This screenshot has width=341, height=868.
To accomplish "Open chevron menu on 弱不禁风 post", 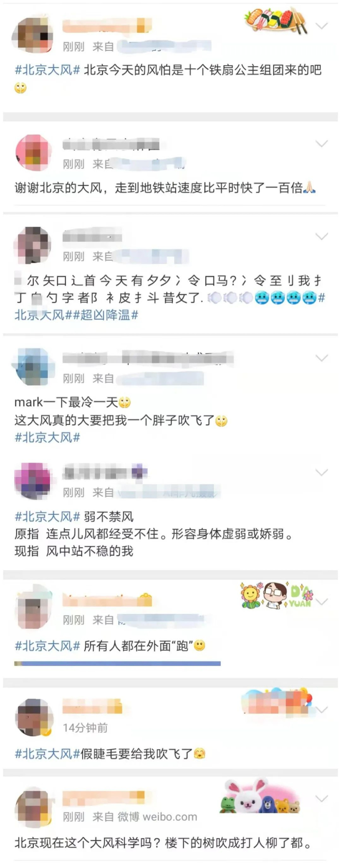I will [322, 472].
